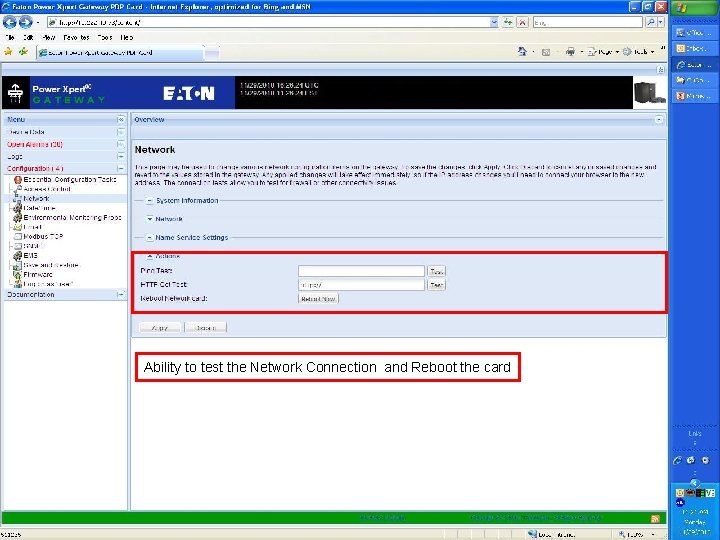Click the second button right of Apply
720x540 pixels.
click(205, 328)
